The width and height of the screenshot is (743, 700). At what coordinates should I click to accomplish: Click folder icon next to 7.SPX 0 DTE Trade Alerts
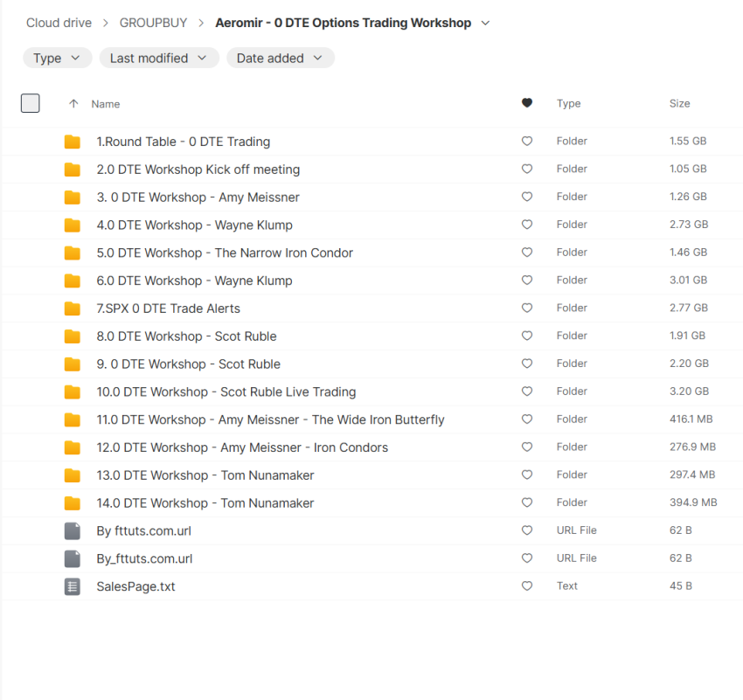[x=73, y=308]
